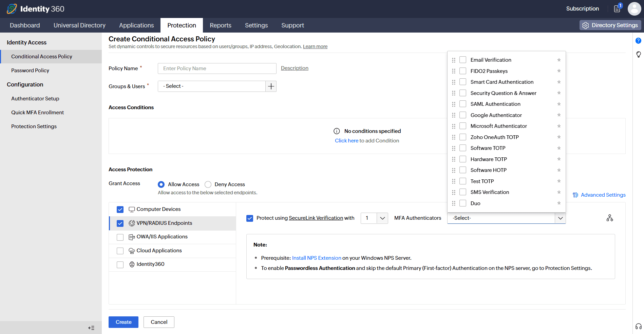Uncheck Protect using SecureLink Verification

click(250, 218)
